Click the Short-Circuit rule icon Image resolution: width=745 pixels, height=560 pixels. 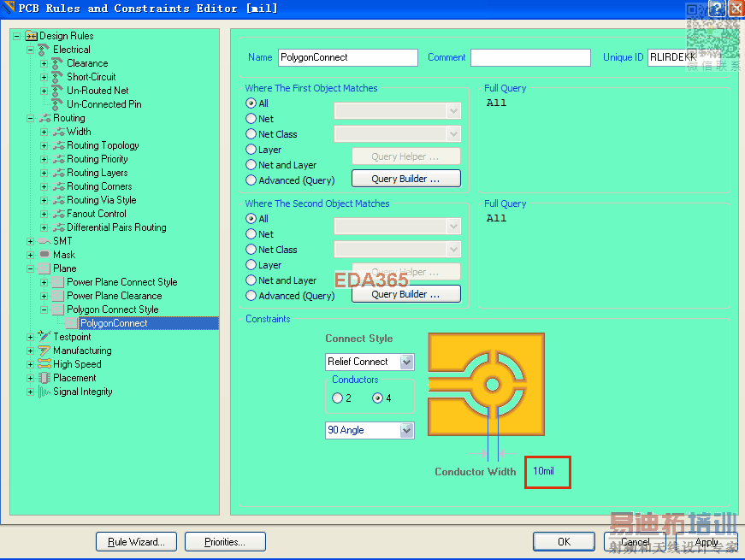click(x=57, y=77)
